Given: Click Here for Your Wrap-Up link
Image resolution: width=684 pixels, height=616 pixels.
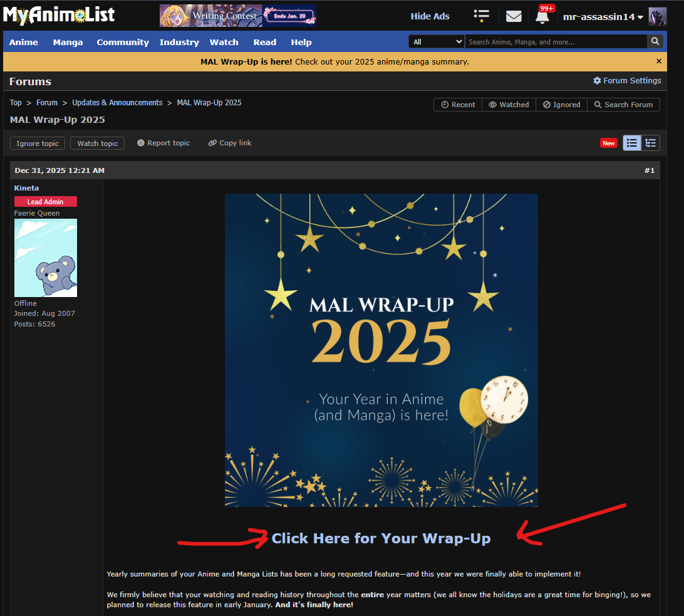Looking at the screenshot, I should coord(381,538).
